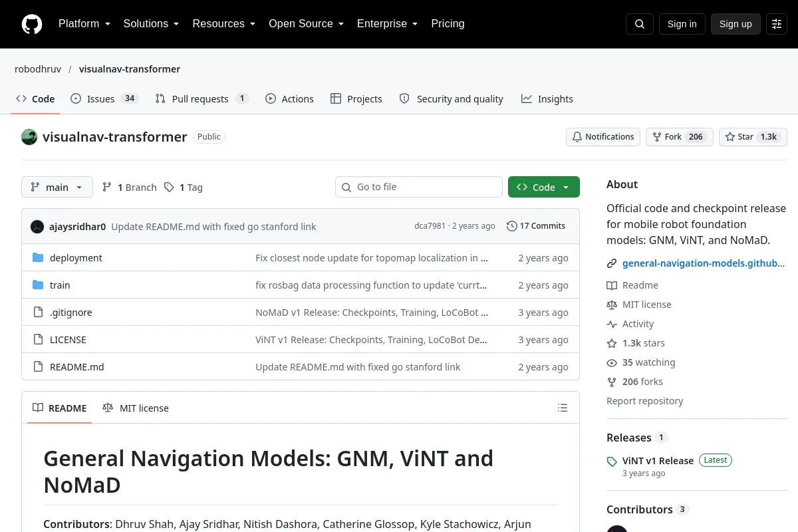
Task: Click the Go to file search field
Action: [x=419, y=188]
